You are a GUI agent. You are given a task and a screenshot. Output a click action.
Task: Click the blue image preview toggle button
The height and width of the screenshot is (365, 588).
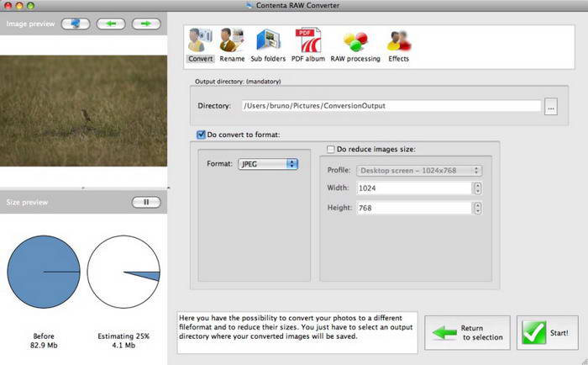pos(76,24)
